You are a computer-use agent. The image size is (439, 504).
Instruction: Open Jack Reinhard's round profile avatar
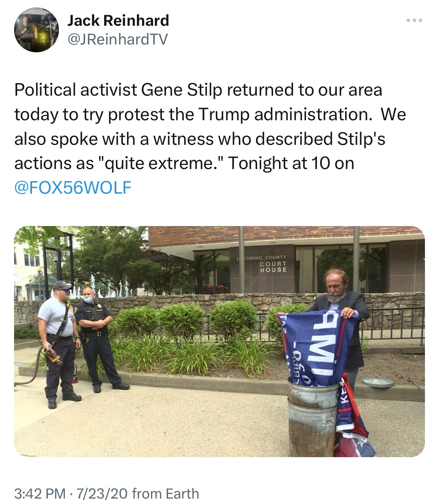click(36, 30)
